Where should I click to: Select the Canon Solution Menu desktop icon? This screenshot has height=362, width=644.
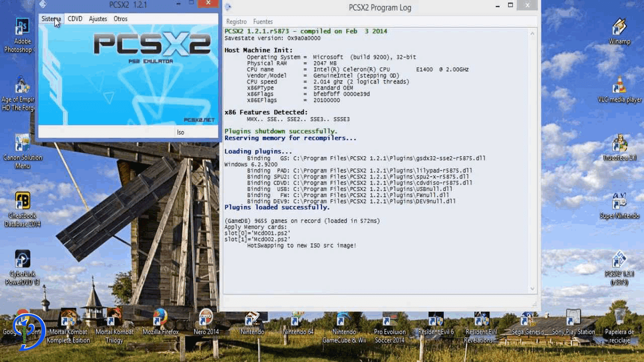[x=22, y=151]
